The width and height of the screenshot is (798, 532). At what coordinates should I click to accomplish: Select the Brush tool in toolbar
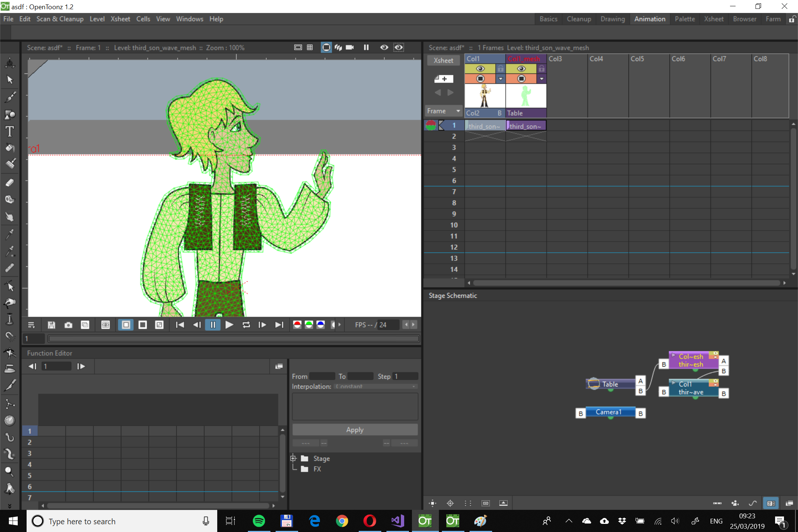(x=10, y=98)
